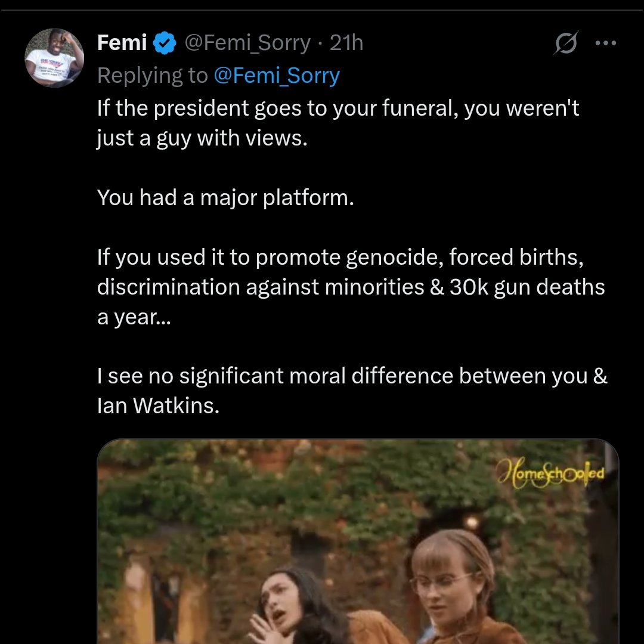This screenshot has width=644, height=644.
Task: Select the line 'You had a major platform.'
Action: click(225, 197)
